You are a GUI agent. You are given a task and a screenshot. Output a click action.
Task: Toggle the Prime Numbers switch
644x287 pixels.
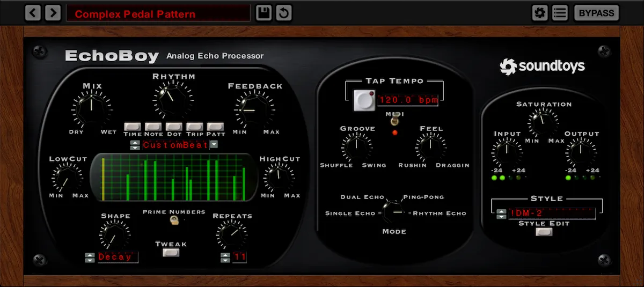(x=174, y=219)
